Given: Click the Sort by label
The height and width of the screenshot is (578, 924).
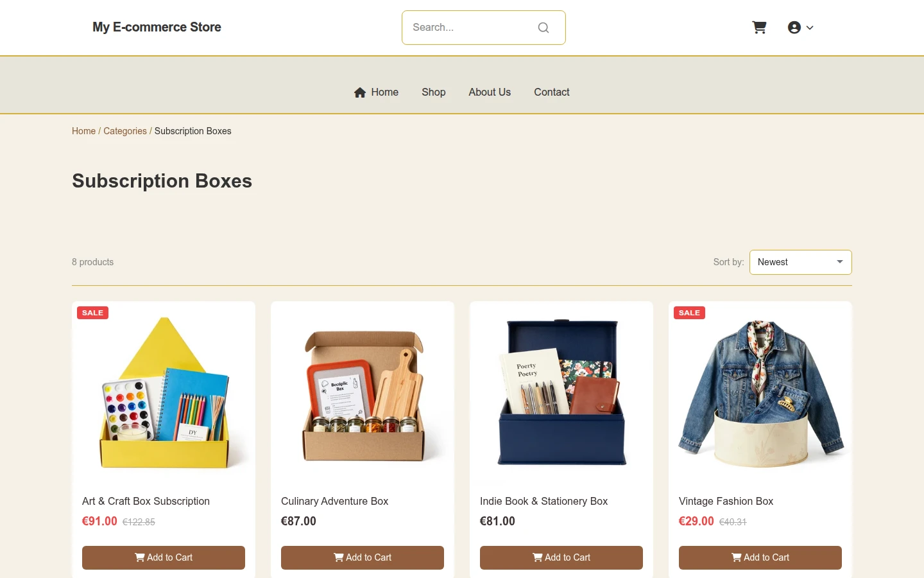Looking at the screenshot, I should click(728, 262).
